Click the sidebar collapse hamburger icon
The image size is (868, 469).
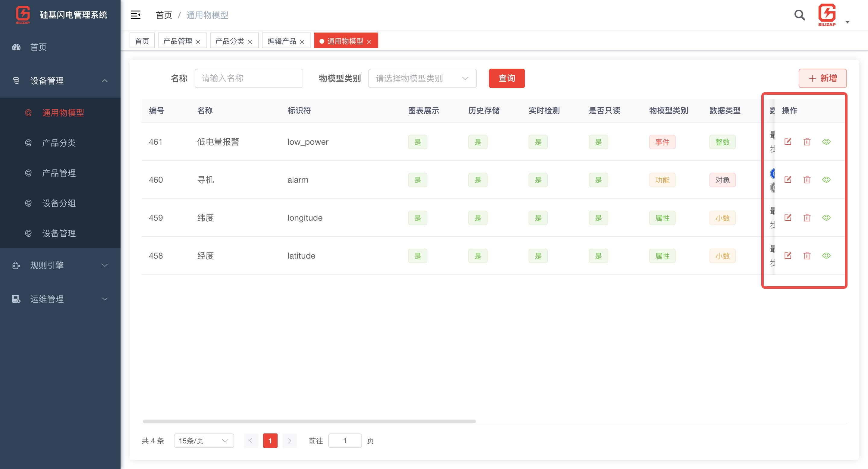135,15
